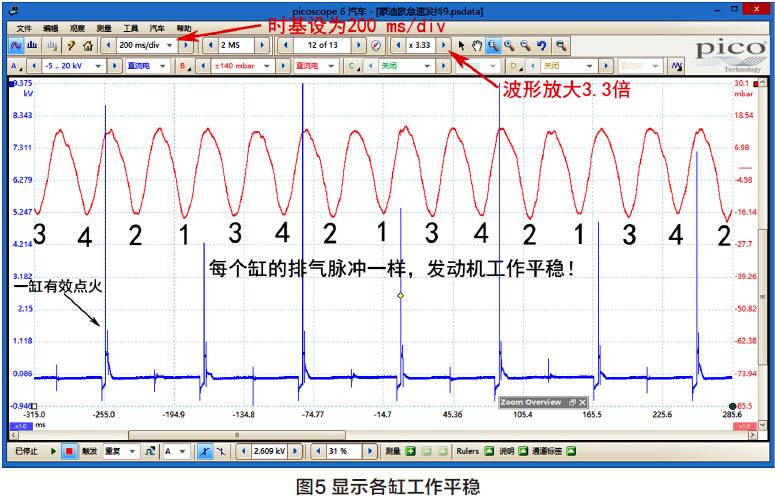Close the Zoom Overview panel
Screen dimensions: 775x504
pyautogui.click(x=582, y=402)
